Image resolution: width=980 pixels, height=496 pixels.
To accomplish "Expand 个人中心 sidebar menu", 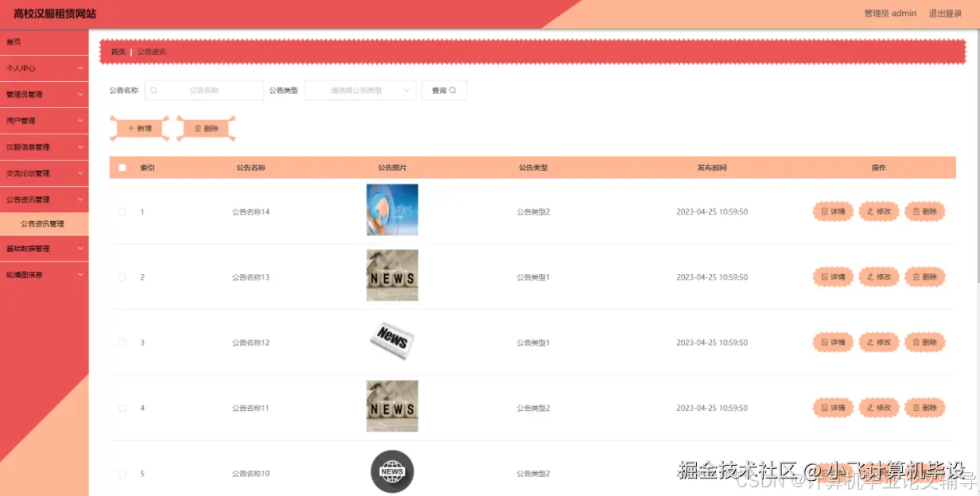I will click(45, 68).
